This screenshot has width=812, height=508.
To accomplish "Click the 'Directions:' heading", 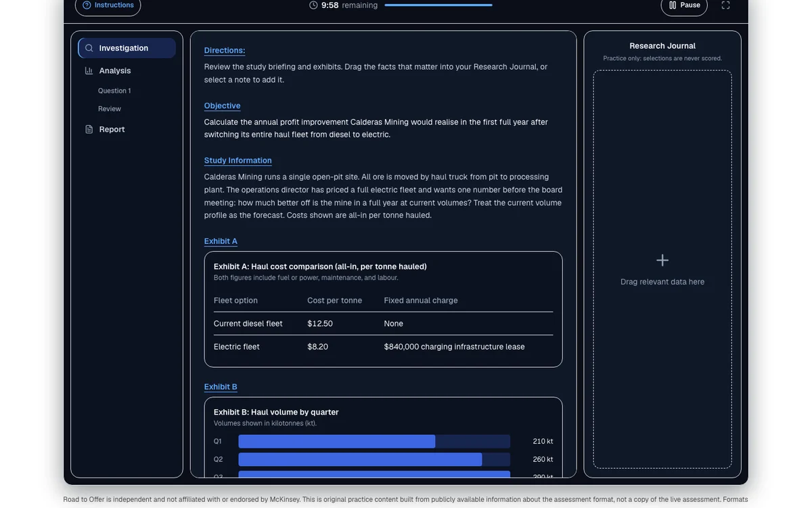I will pyautogui.click(x=225, y=50).
